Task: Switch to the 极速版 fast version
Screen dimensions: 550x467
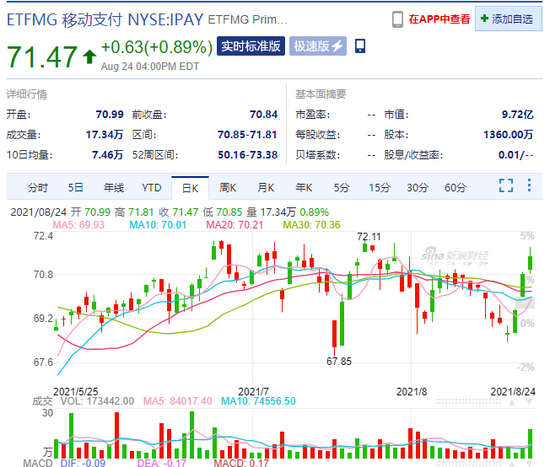Action: point(318,46)
